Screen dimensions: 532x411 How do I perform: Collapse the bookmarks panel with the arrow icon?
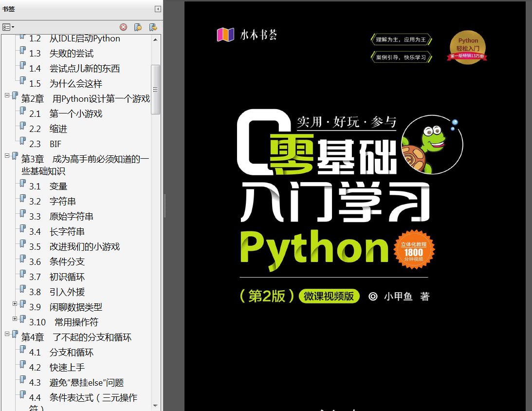click(x=157, y=9)
